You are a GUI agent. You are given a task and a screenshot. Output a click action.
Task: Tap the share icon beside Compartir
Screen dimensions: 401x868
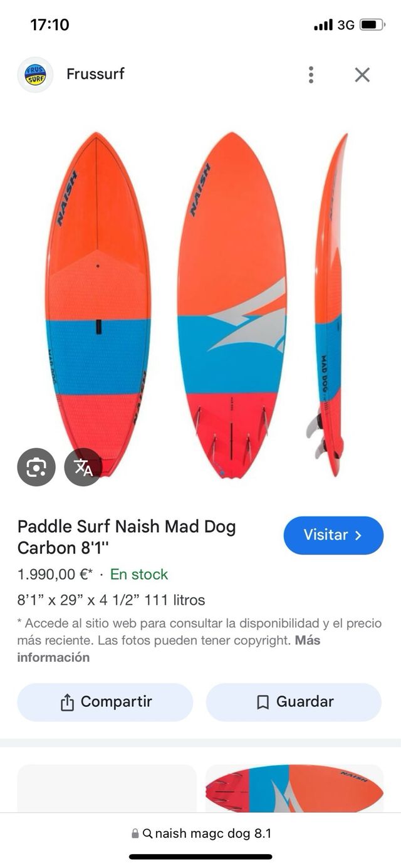point(67,703)
